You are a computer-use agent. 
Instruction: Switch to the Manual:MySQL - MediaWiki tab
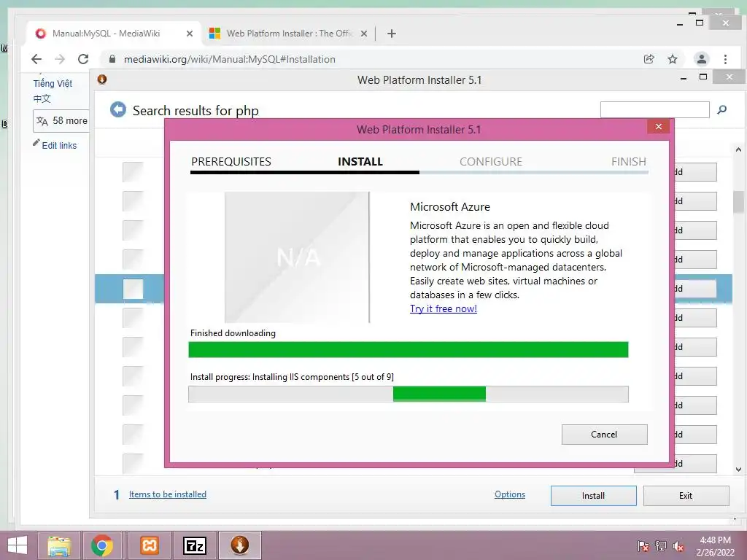tap(112, 34)
